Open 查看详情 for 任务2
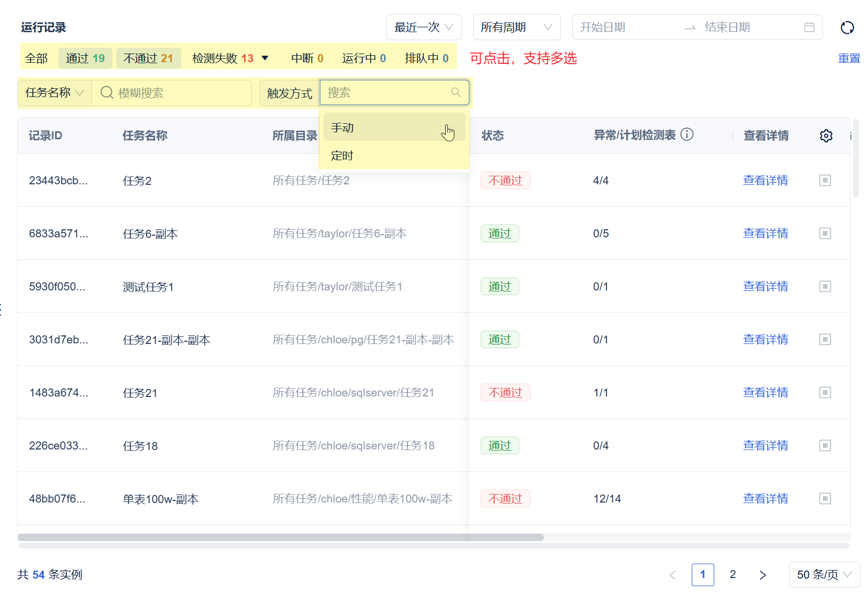Screen dimensions: 868x592 (x=766, y=181)
